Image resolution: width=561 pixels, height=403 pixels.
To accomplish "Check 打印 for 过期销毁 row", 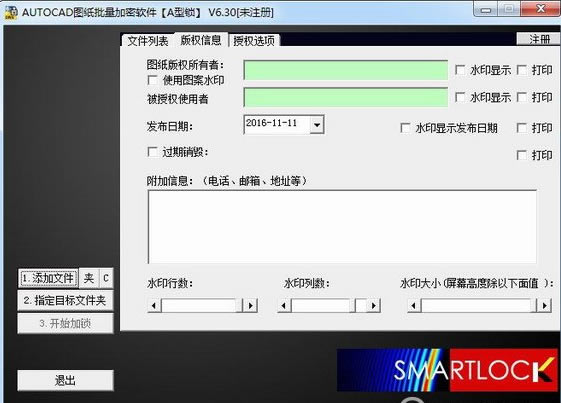I will point(522,155).
